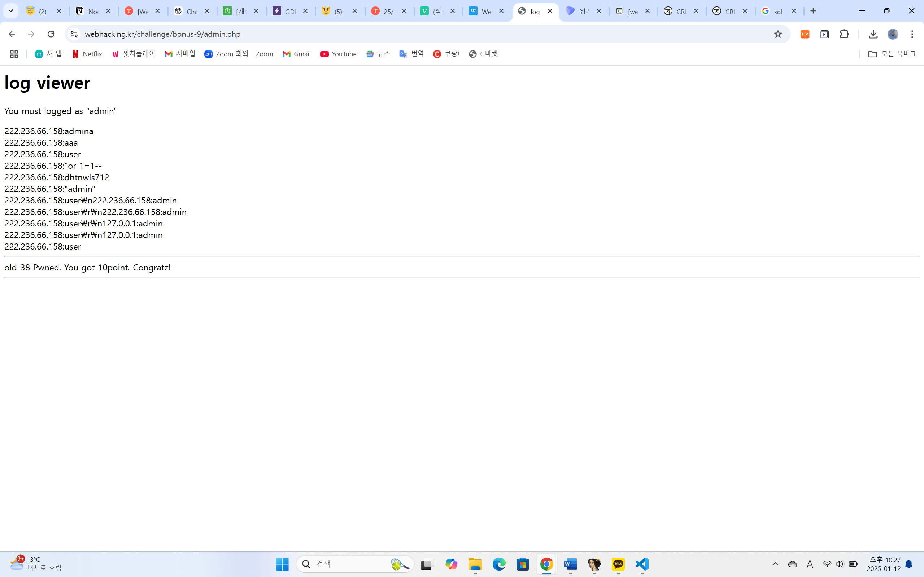Screen dimensions: 924x577
Task: Open the Netflix bookmark
Action: (87, 54)
